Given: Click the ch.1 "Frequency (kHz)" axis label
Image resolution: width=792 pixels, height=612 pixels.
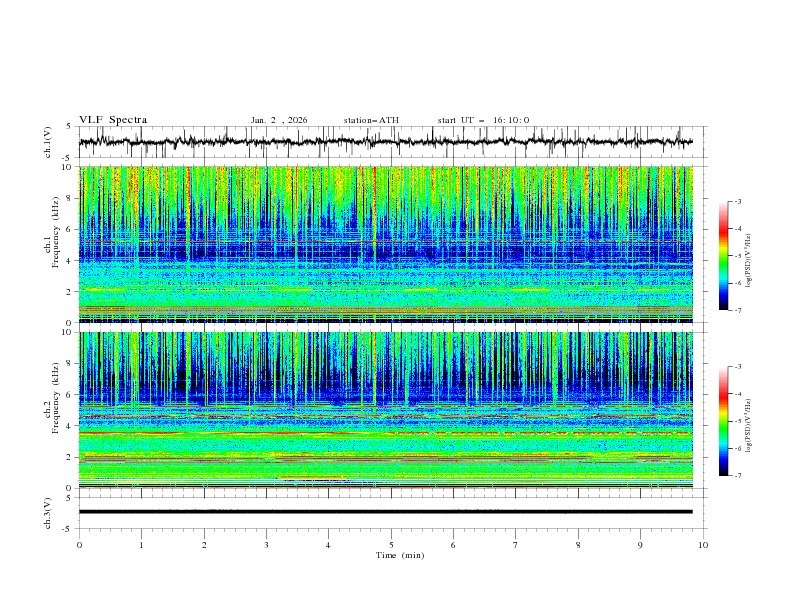Looking at the screenshot, I should (x=56, y=230).
